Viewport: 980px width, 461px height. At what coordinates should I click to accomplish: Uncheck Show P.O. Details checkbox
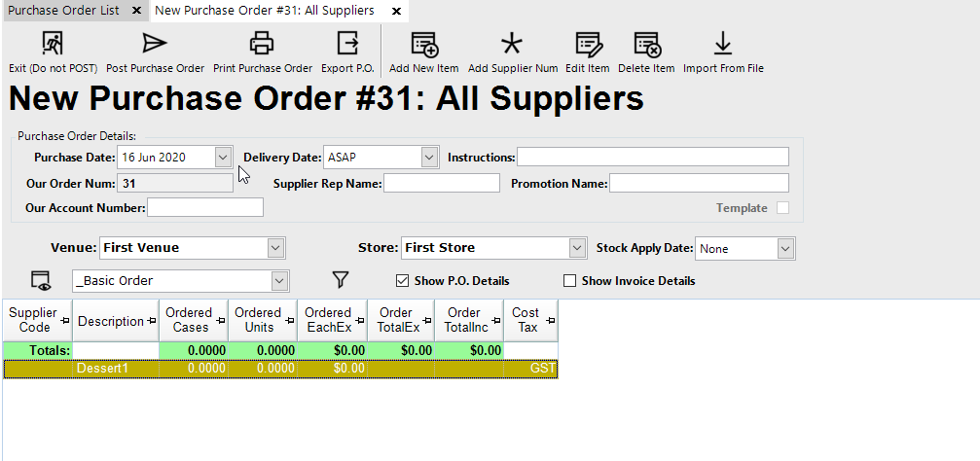point(403,281)
